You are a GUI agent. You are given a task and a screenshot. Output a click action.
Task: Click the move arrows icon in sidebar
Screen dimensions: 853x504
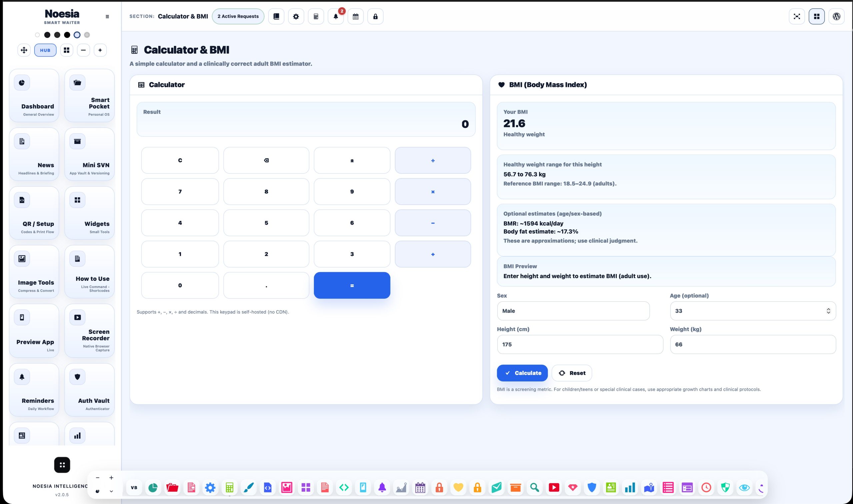(x=24, y=50)
